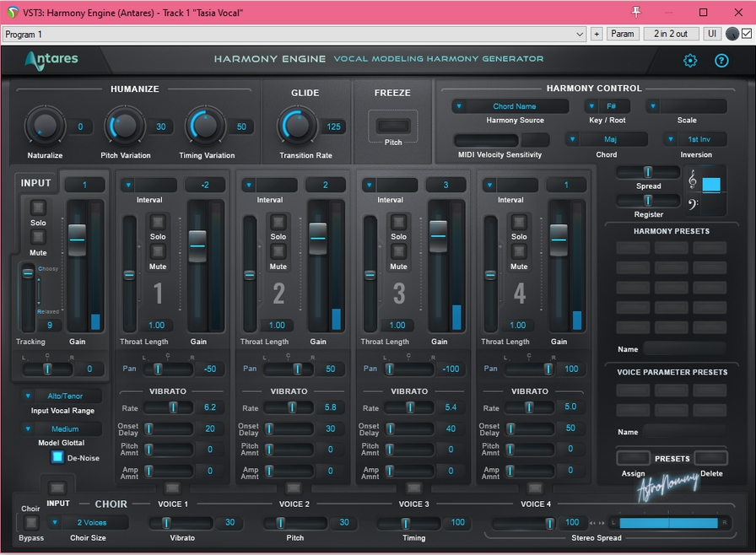Mute harmony voice 1
Viewport: 756px width, 555px height.
click(x=158, y=251)
